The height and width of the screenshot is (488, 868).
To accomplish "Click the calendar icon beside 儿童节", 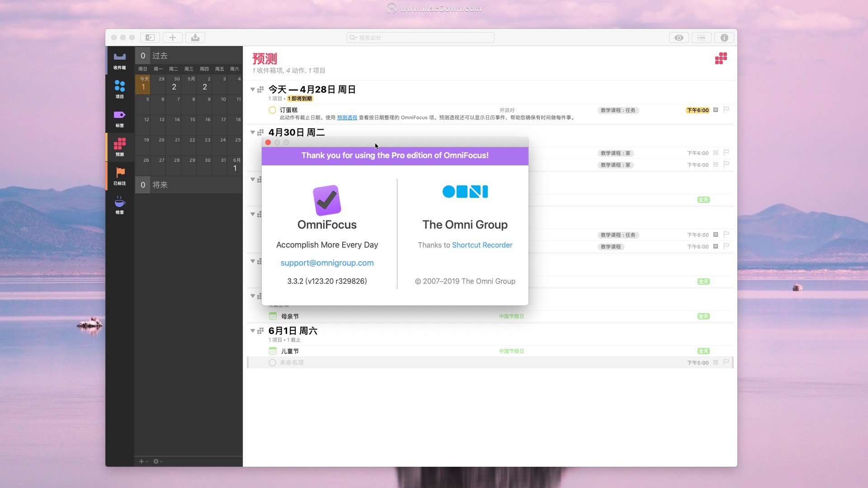I will pos(273,351).
